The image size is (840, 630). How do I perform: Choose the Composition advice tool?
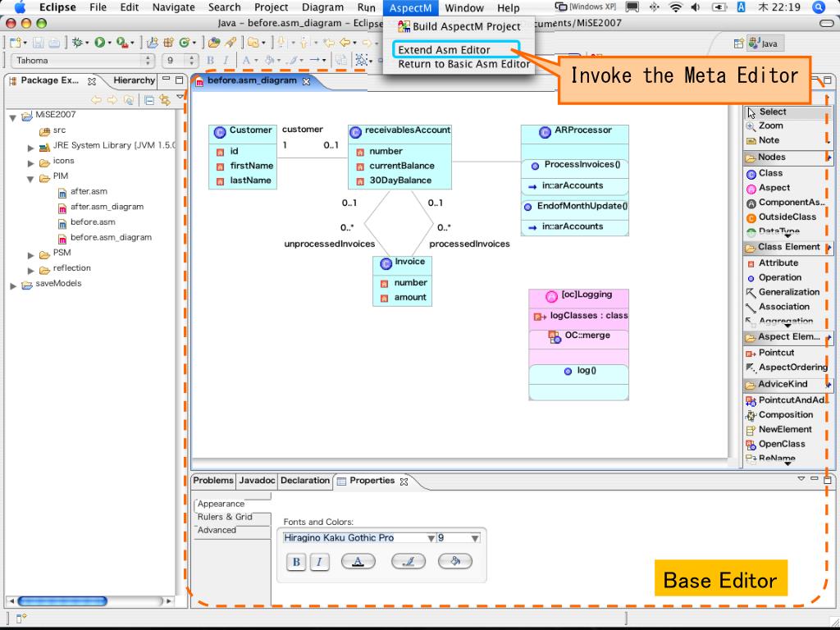tap(779, 414)
